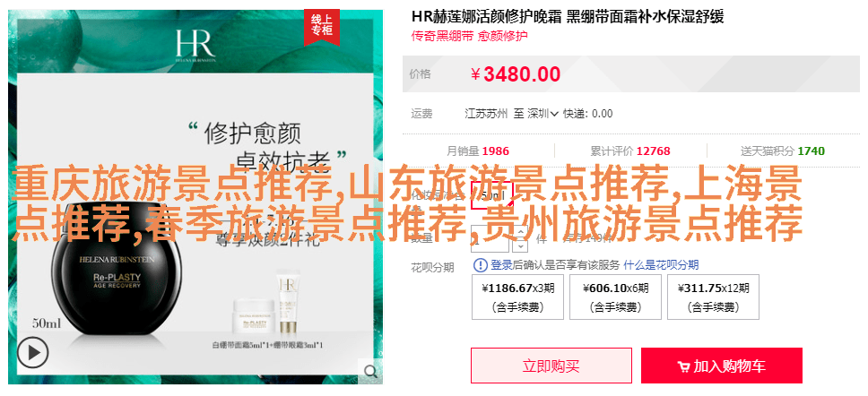This screenshot has height=396, width=868.
Task: Click the shopping cart icon on 加入购物车
Action: [x=683, y=366]
